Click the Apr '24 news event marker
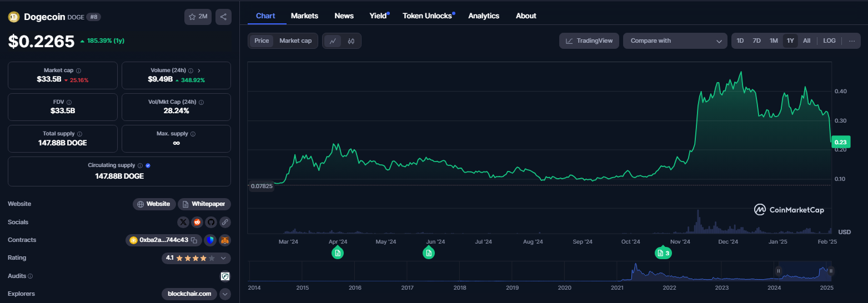The width and height of the screenshot is (868, 303). click(338, 253)
